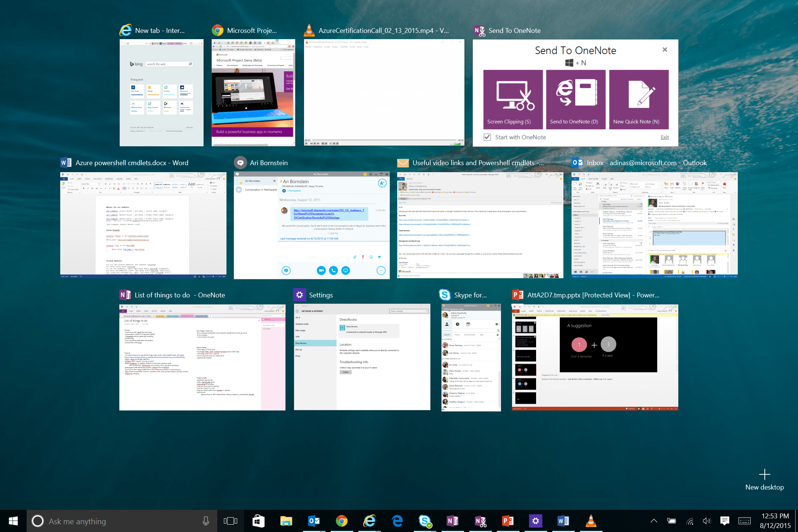Open gear options dropdown in Skype for Business
This screenshot has width=798, height=532.
pos(497,324)
